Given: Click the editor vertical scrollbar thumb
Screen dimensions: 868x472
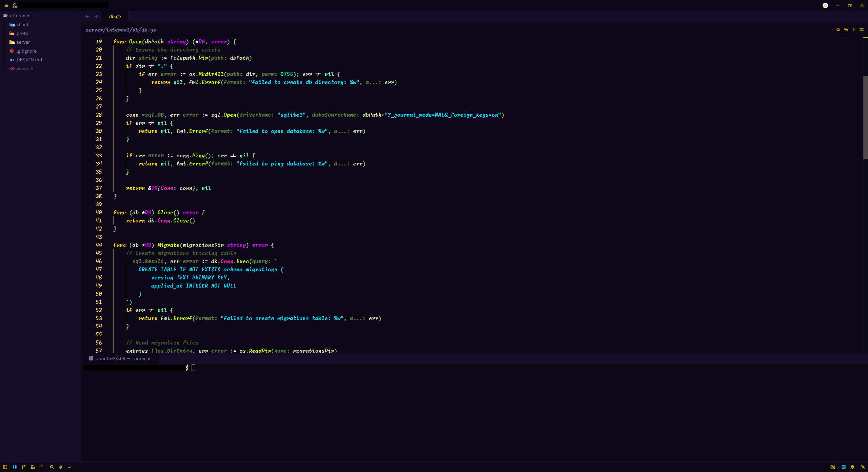Looking at the screenshot, I should coord(865,118).
